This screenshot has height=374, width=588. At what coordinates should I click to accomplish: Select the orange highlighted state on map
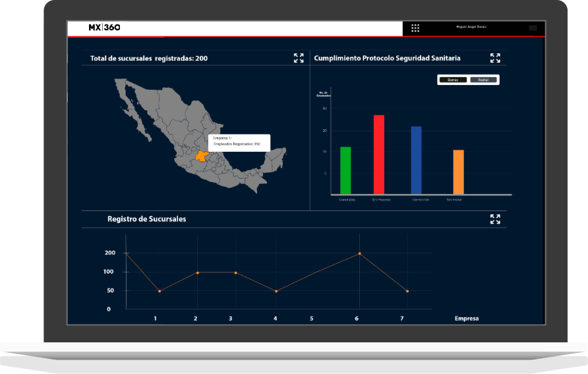[201, 157]
